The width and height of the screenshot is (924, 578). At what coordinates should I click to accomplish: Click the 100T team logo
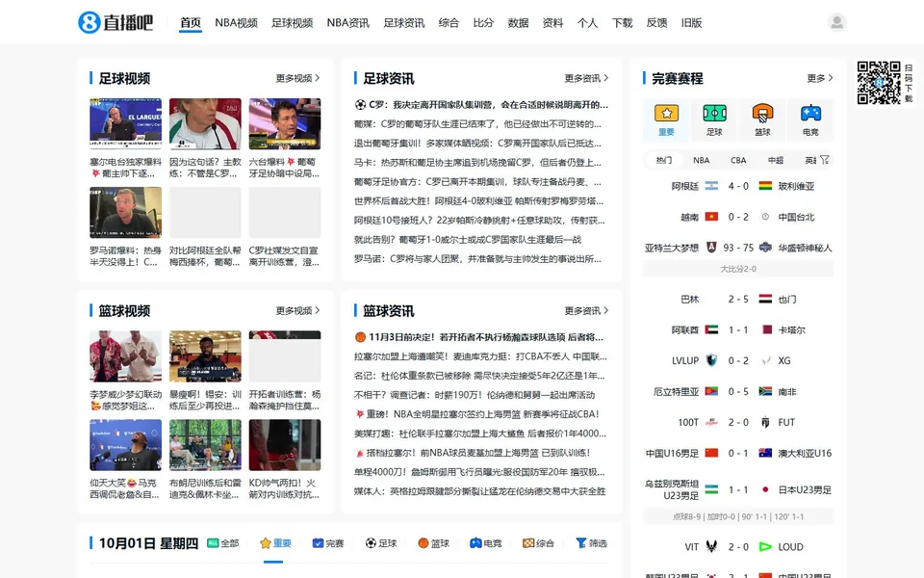(x=711, y=422)
